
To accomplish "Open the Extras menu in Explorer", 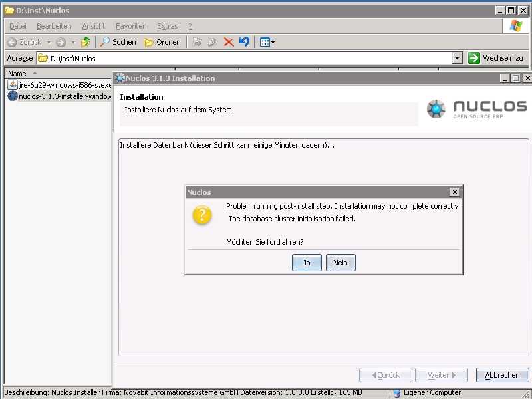I will [x=168, y=26].
